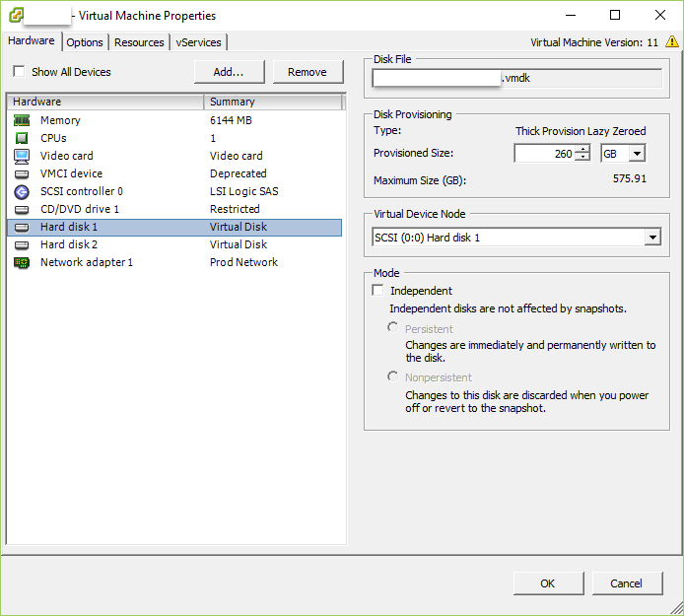Select the CD/DVD drive 1 row label
This screenshot has height=616, width=684.
(80, 209)
